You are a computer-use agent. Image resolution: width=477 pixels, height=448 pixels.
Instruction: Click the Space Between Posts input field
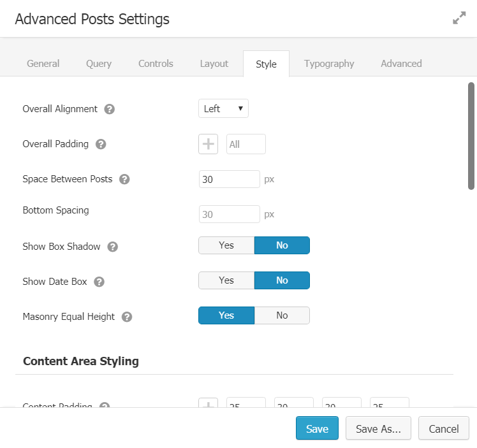(x=230, y=179)
